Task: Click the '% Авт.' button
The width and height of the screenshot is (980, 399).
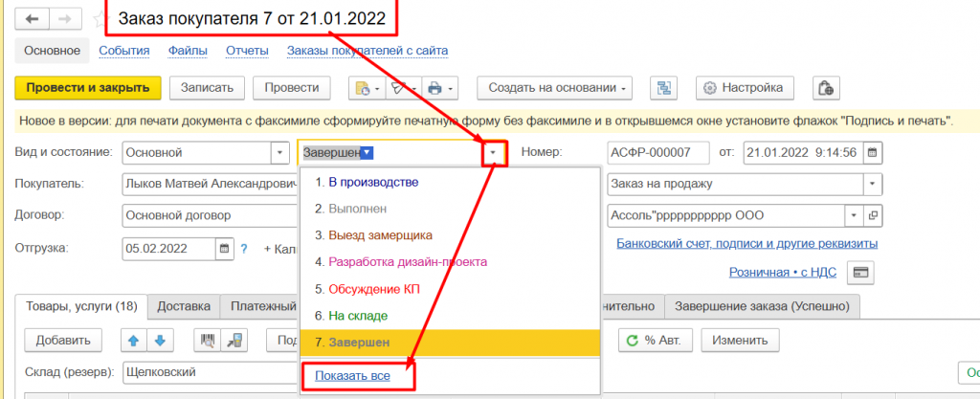Action: (x=656, y=341)
